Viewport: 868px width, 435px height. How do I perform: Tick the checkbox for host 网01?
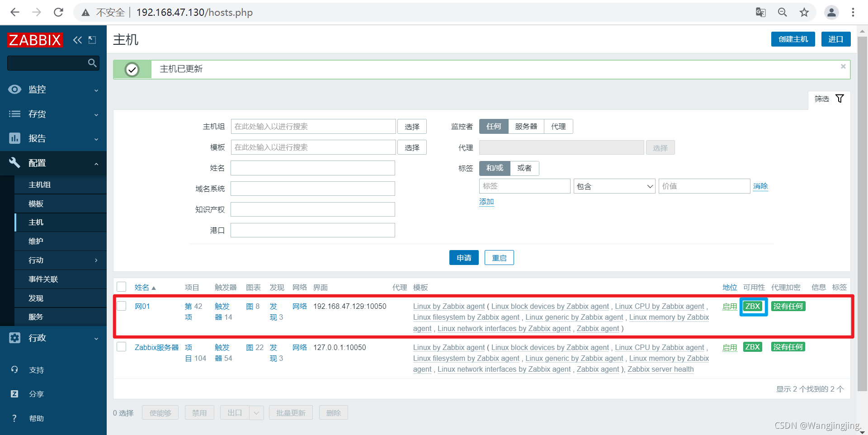point(122,306)
